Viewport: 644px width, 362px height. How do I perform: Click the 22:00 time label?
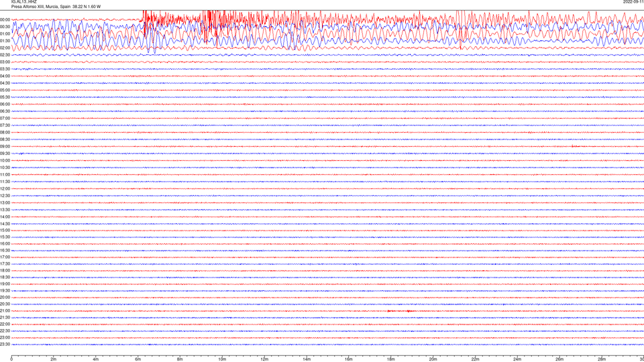pyautogui.click(x=5, y=324)
